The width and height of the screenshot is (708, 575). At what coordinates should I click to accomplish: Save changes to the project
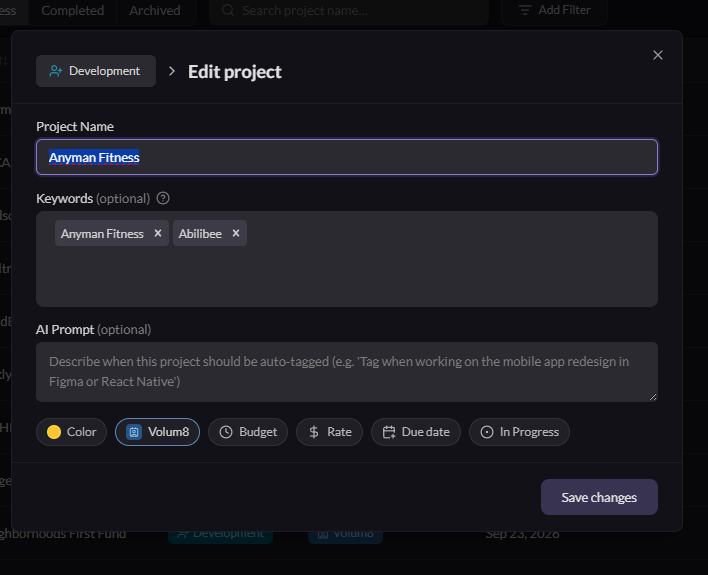tap(599, 497)
